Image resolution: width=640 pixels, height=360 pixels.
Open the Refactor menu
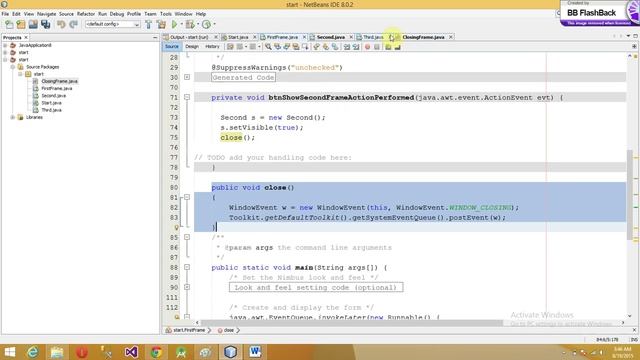click(x=86, y=14)
